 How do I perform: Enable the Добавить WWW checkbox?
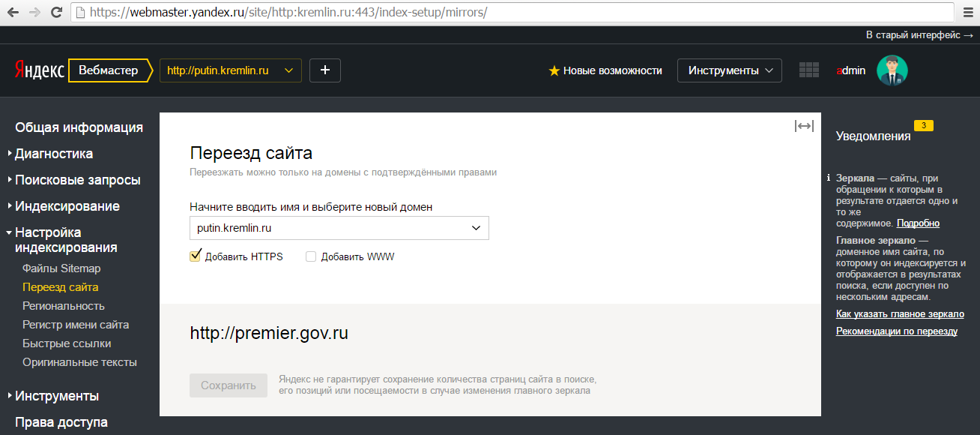coord(310,256)
